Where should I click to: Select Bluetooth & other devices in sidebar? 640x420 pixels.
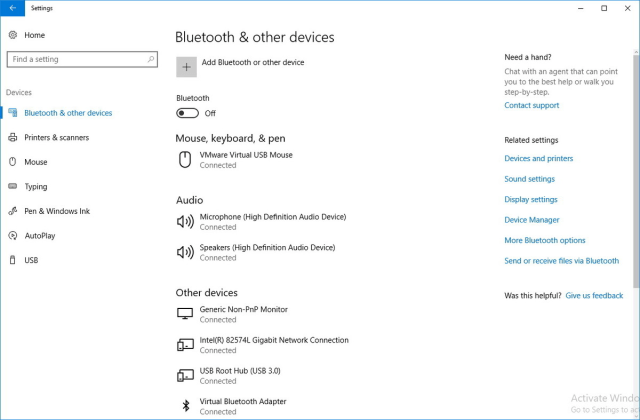68,113
